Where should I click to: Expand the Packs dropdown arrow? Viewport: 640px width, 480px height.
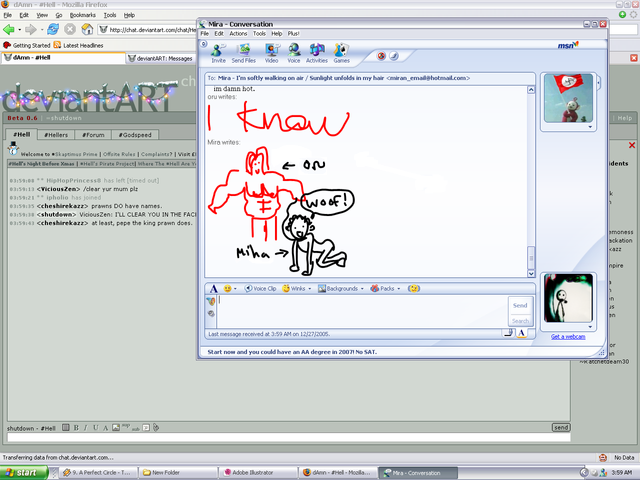pos(398,289)
